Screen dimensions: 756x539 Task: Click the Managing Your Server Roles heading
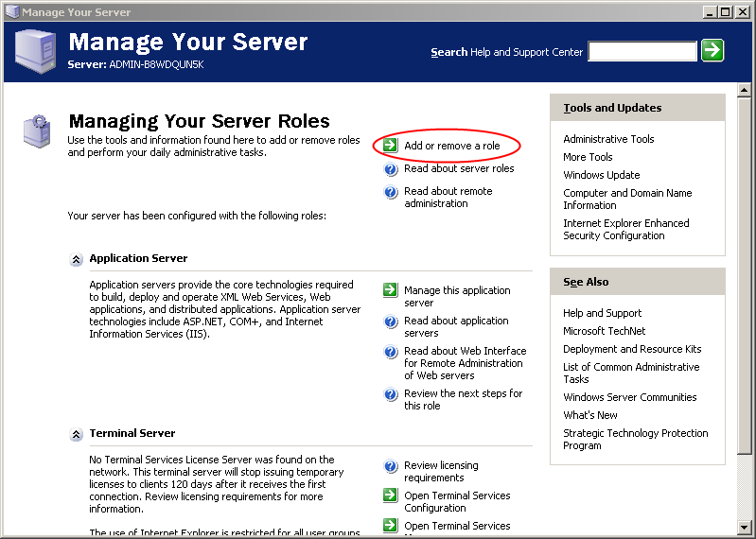tap(199, 121)
